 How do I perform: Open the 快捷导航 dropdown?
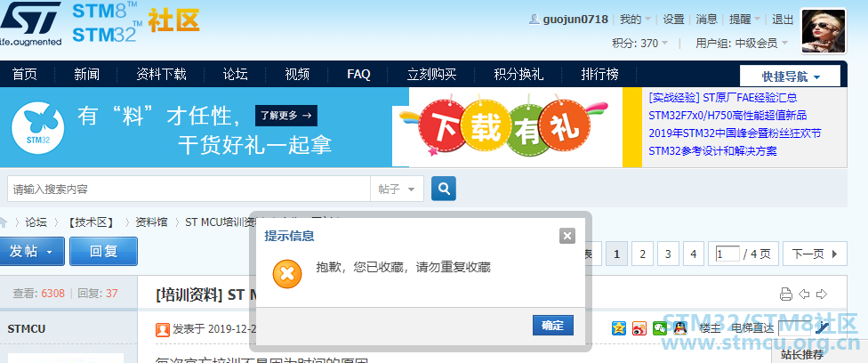[790, 76]
